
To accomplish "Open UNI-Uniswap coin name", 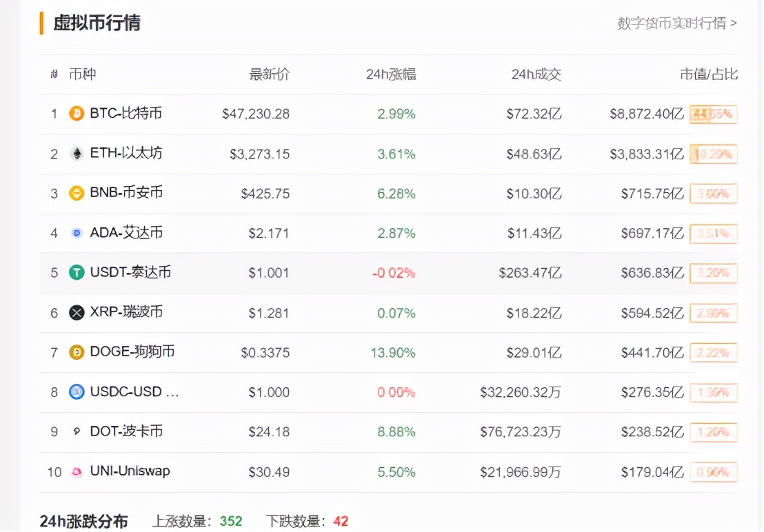I will [x=130, y=471].
